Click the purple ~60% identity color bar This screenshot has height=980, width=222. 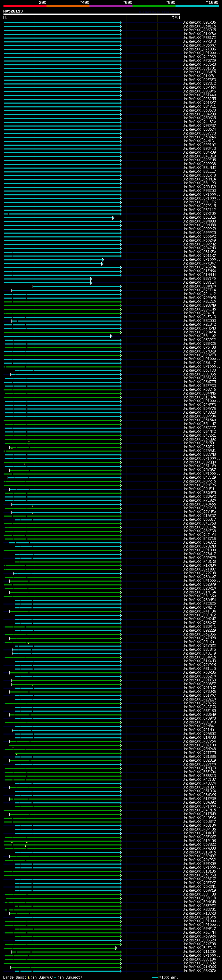(x=111, y=6)
